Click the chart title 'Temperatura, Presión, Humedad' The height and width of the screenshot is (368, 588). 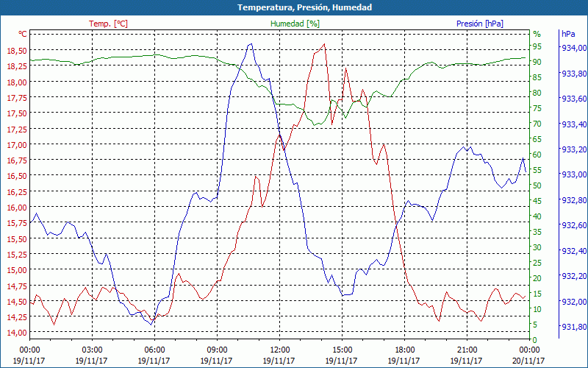pos(304,7)
